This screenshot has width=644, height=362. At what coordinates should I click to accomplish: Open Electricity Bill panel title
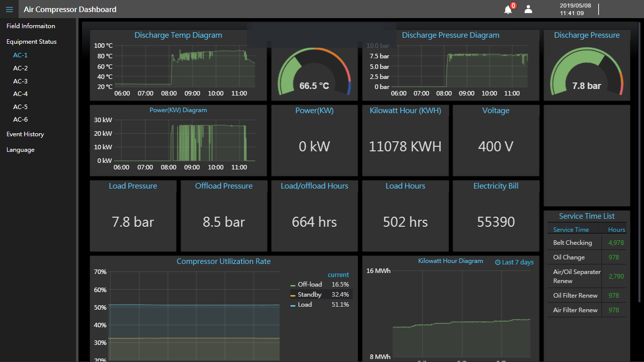(x=496, y=186)
